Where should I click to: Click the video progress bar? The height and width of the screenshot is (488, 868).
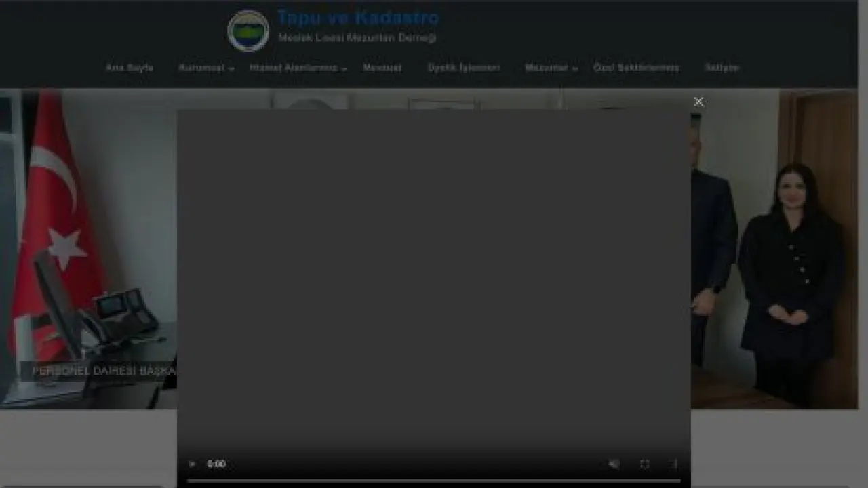(433, 481)
